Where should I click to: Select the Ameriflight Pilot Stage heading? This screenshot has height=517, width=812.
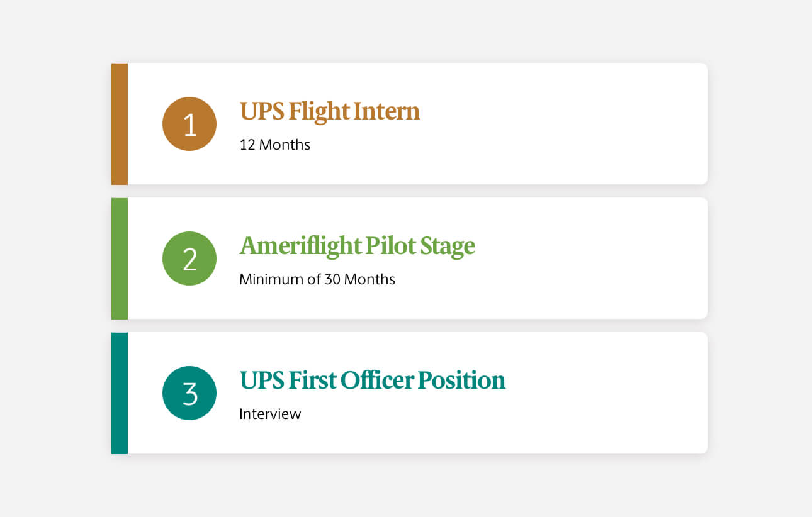pyautogui.click(x=357, y=246)
